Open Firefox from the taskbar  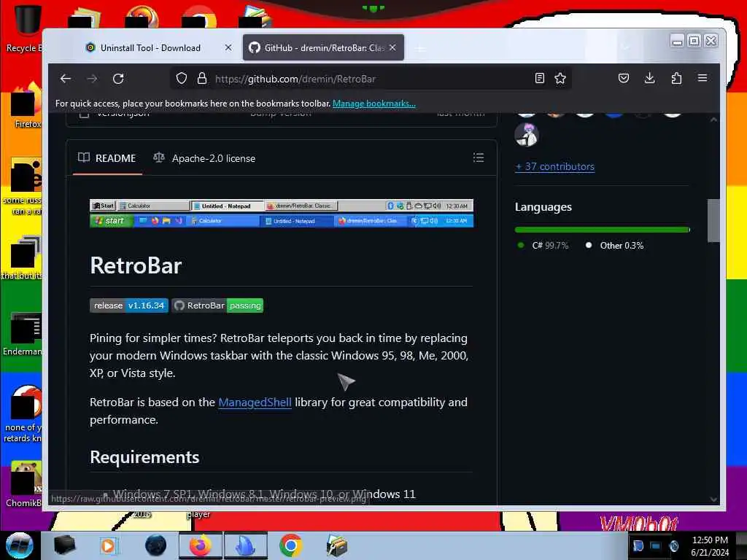point(200,545)
